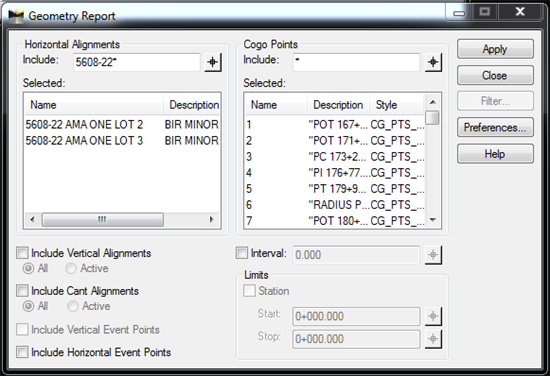Image resolution: width=550 pixels, height=376 pixels.
Task: Click Description column header in alignments list
Action: pyautogui.click(x=192, y=105)
